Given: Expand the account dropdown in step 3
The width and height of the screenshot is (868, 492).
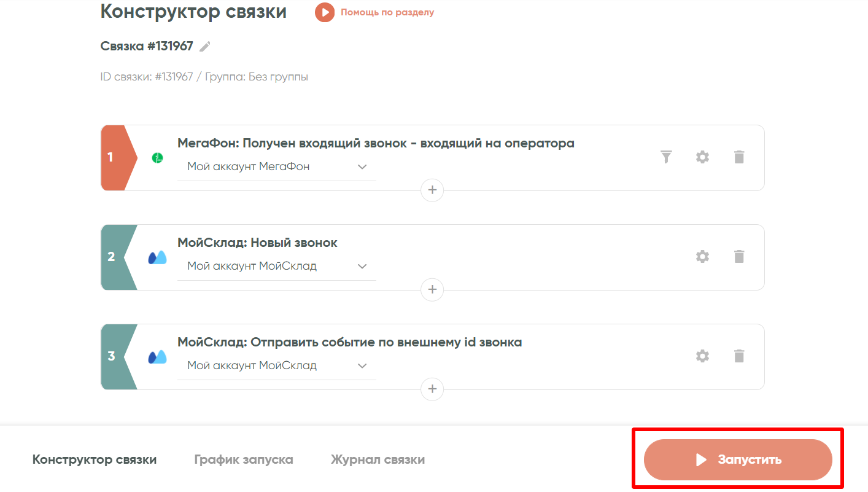Looking at the screenshot, I should [277, 365].
